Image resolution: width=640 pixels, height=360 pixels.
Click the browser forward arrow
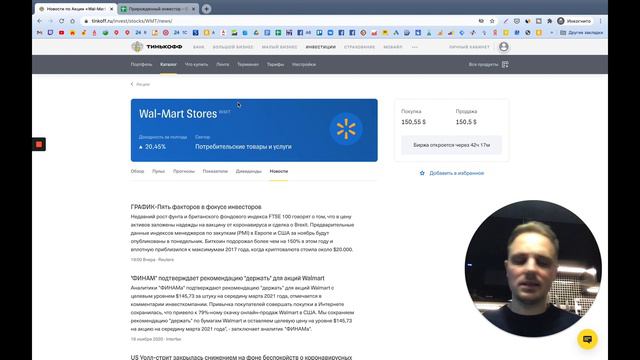tap(51, 21)
